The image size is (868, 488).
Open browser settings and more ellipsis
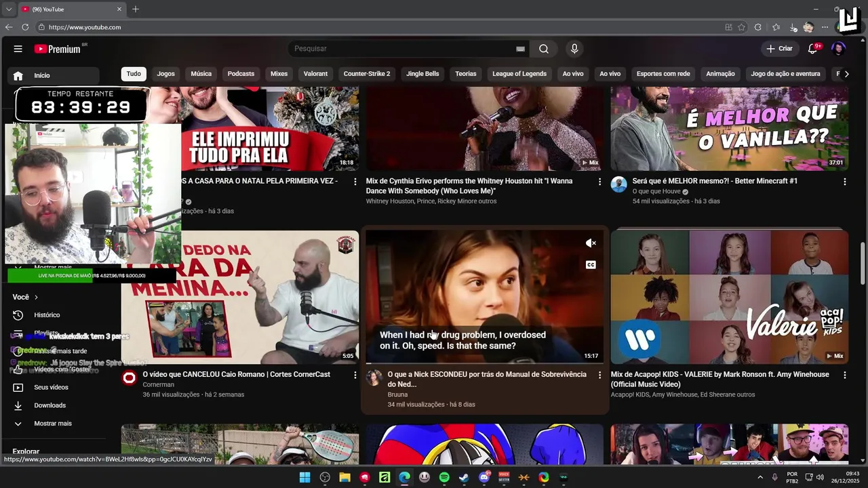(x=825, y=27)
